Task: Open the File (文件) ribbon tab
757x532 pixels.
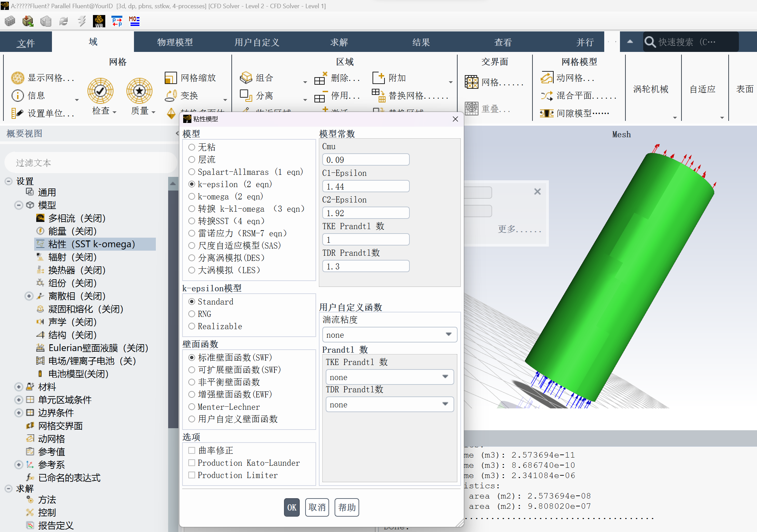Action: pos(26,42)
